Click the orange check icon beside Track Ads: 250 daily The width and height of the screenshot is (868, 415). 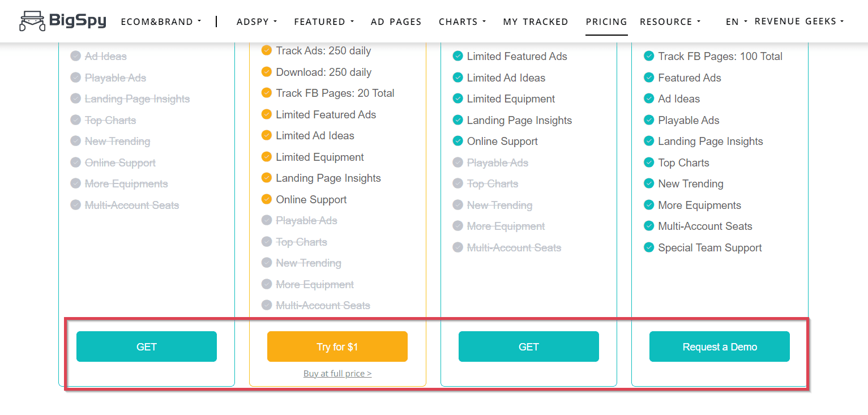[267, 50]
